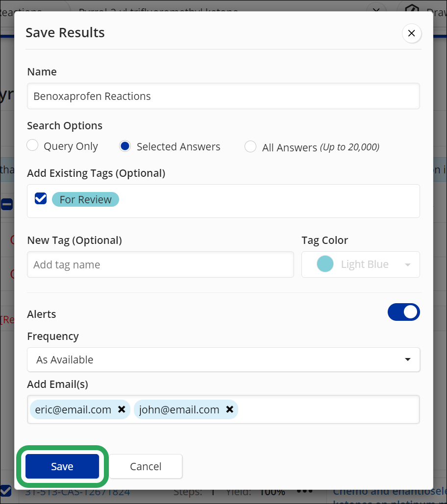The image size is (447, 504).
Task: Open the Frequency As Available dropdown
Action: click(x=223, y=360)
